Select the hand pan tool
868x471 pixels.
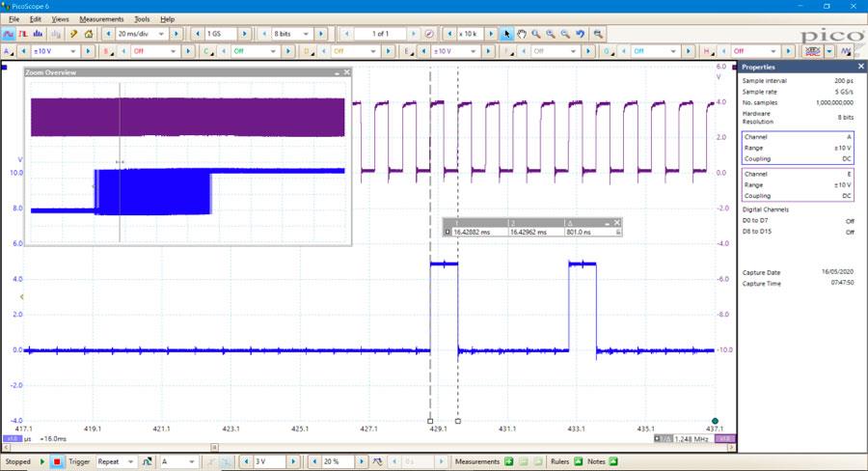pos(522,34)
